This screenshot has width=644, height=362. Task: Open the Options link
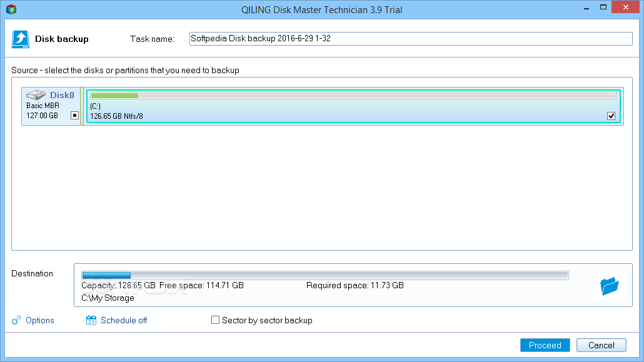[x=40, y=321]
